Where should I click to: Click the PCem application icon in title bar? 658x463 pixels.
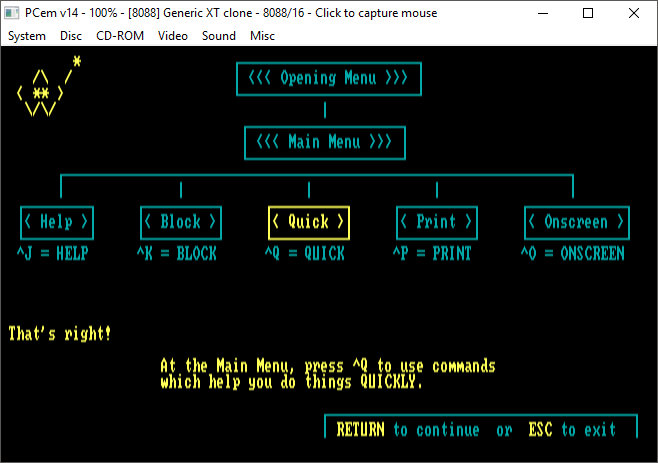pyautogui.click(x=12, y=13)
